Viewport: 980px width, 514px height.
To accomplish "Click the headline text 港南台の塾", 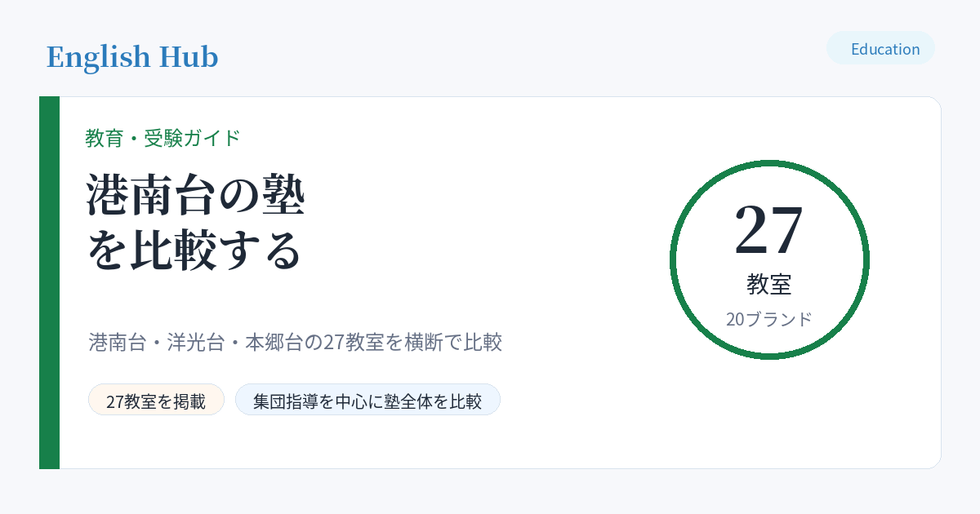I will (196, 196).
